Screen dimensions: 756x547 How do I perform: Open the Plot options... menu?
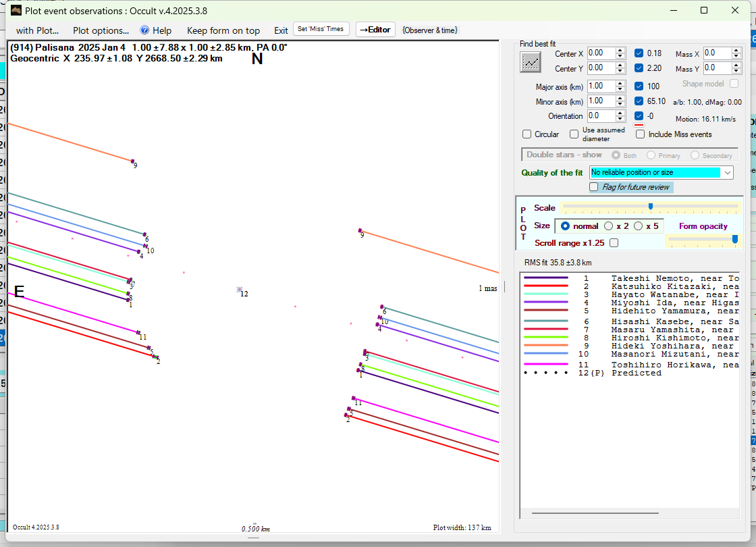[x=101, y=30]
